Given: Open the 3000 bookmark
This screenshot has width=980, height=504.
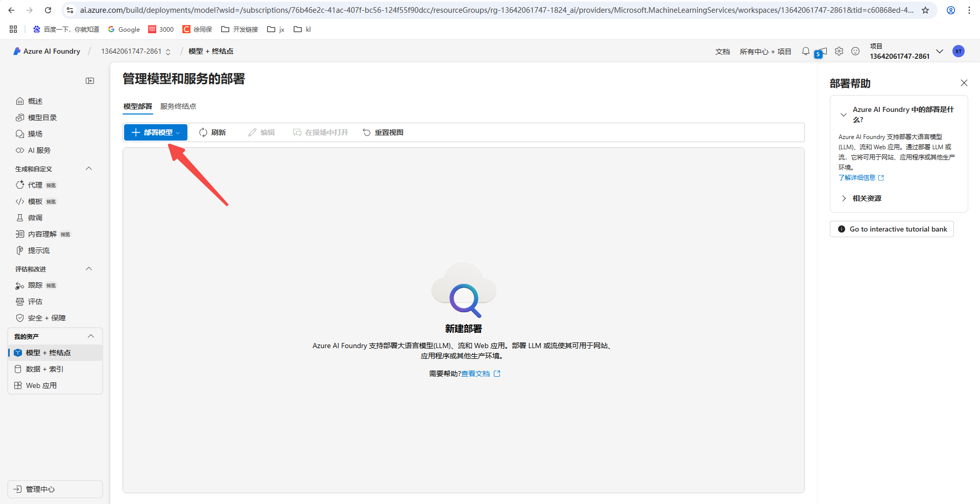Looking at the screenshot, I should [161, 29].
